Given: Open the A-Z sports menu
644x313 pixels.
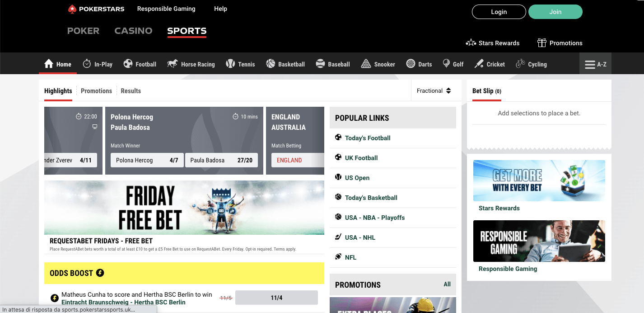Looking at the screenshot, I should pyautogui.click(x=595, y=64).
